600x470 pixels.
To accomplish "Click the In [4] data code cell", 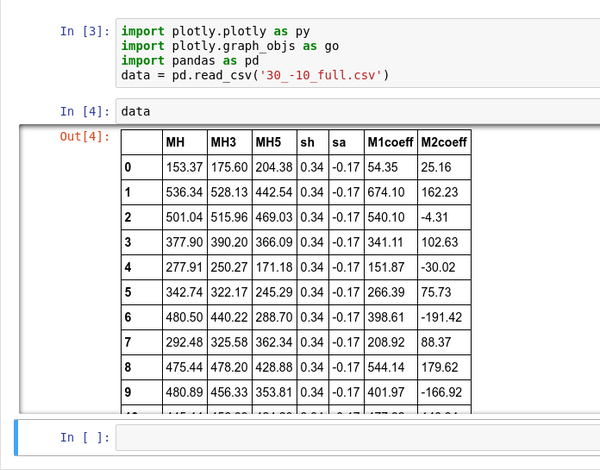I will pos(358,111).
